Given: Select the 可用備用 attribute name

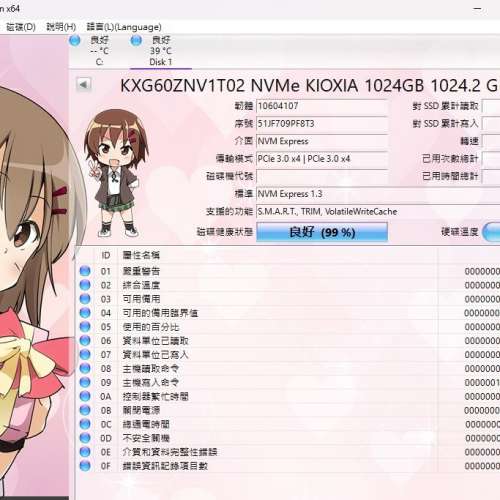Looking at the screenshot, I should point(141,299).
